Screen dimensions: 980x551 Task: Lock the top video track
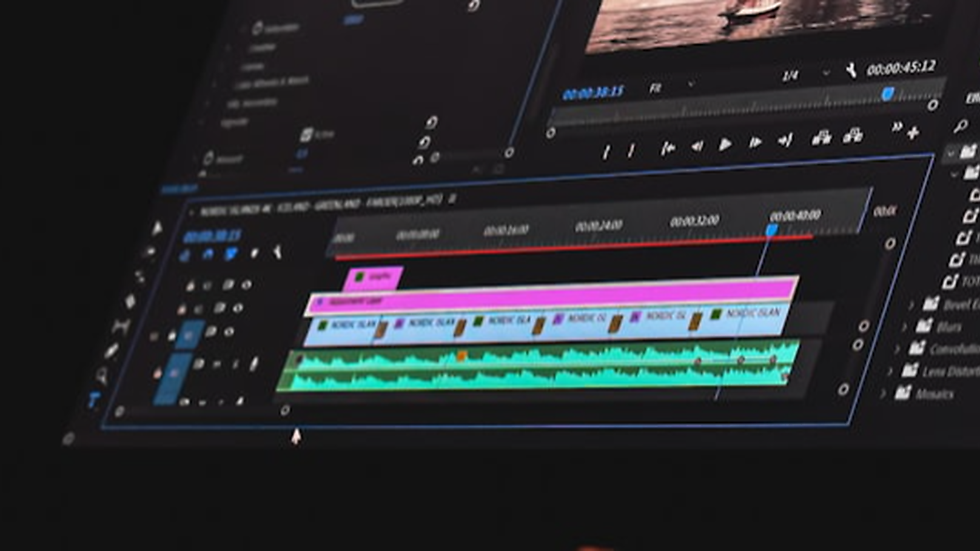tap(190, 285)
